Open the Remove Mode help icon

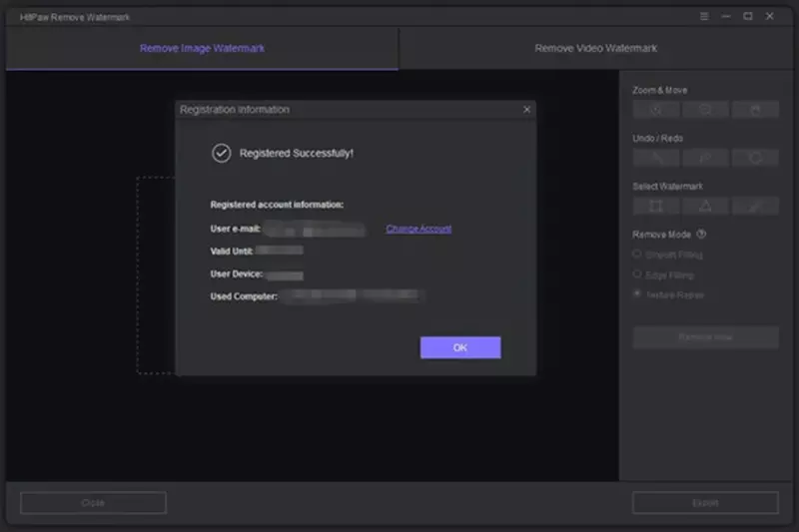(x=701, y=235)
